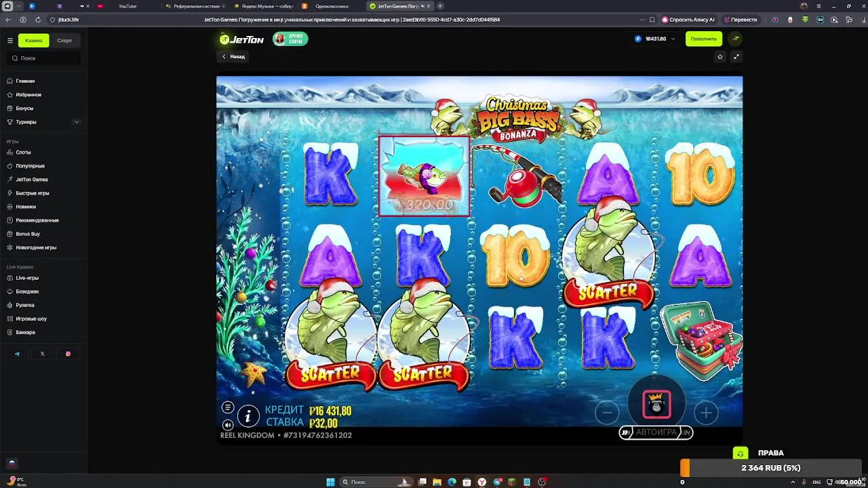Screen dimensions: 868x488
Task: Click the Перевести translate button
Action: [x=740, y=20]
